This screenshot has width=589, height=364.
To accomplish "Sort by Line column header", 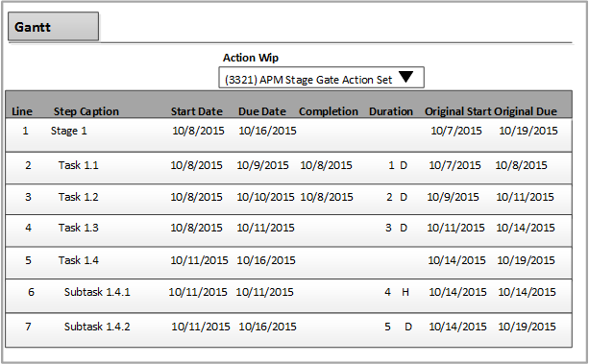I will [x=22, y=111].
